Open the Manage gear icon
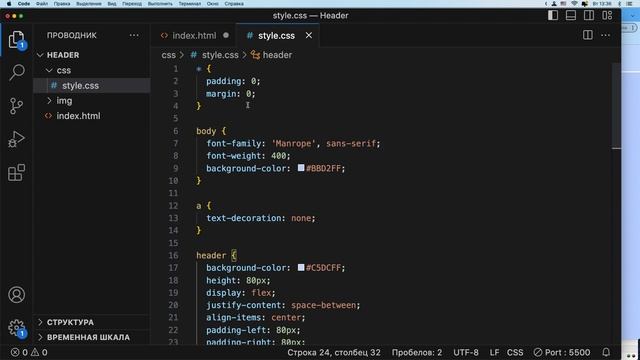Viewport: 640px width, 360px height. tap(16, 328)
